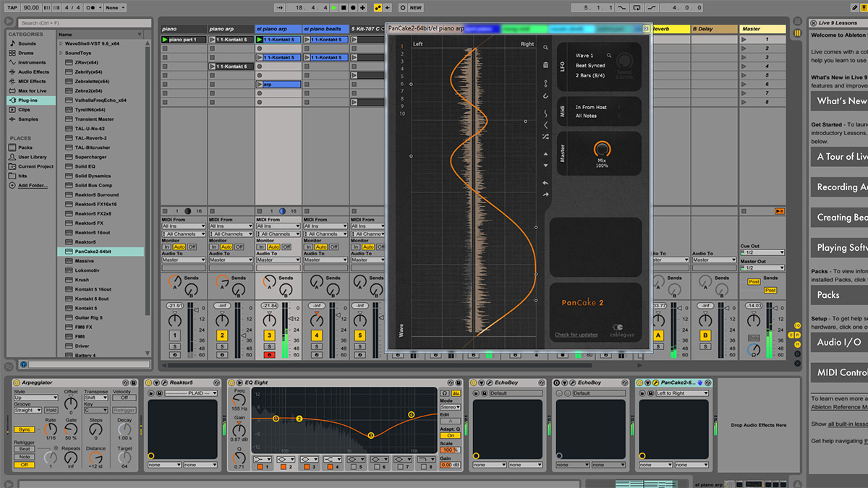
Task: Activate Draw Mode pencil icon near the transport
Action: tap(378, 7)
